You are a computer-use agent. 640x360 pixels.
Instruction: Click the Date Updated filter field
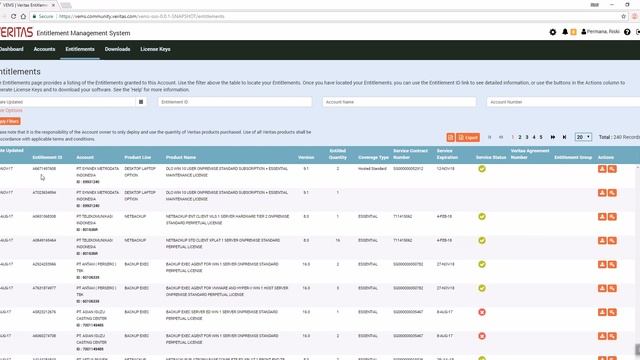pos(68,102)
